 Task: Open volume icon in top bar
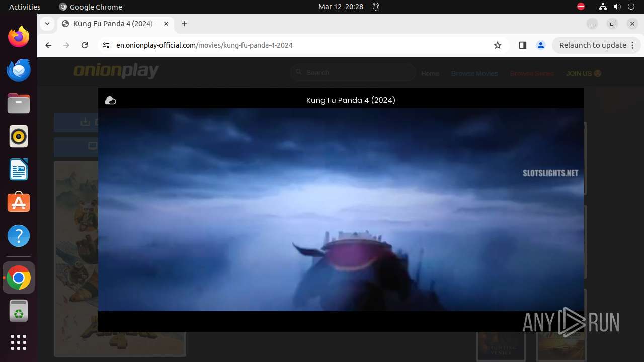pyautogui.click(x=617, y=7)
